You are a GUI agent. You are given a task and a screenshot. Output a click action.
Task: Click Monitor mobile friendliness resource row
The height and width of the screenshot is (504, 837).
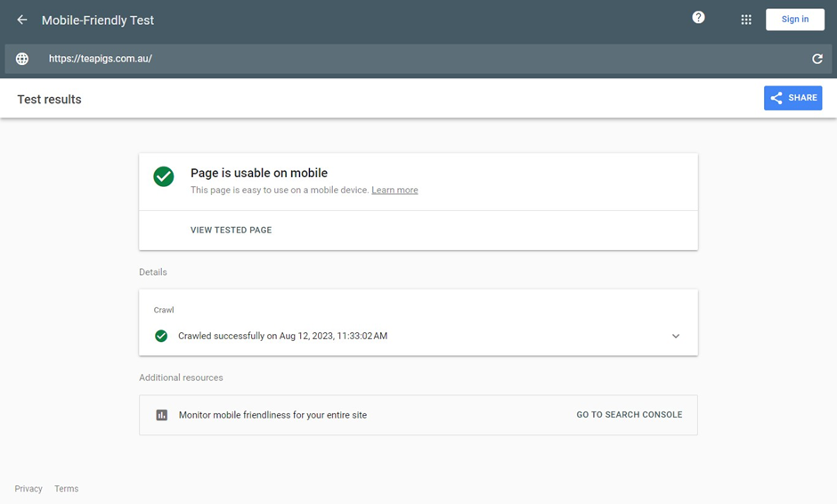click(418, 415)
